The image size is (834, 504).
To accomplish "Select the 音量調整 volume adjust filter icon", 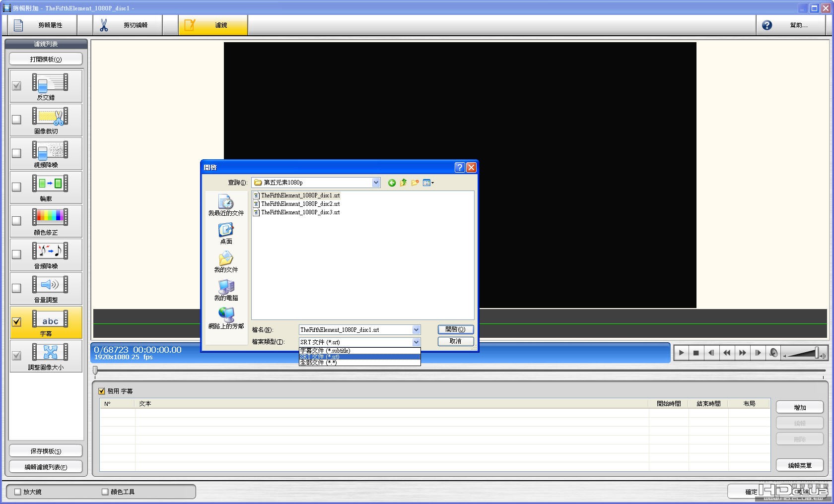I will 50,285.
